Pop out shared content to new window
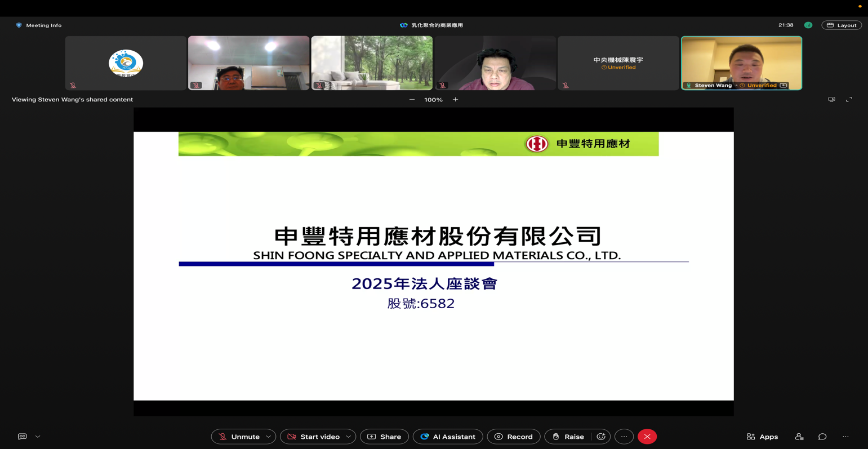 831,99
